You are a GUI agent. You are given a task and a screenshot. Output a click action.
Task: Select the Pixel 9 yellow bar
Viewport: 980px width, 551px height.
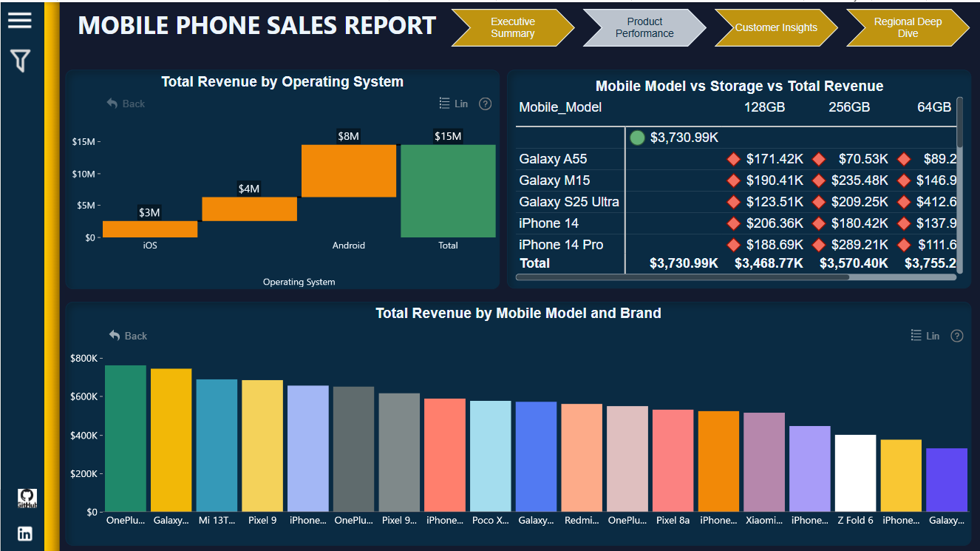click(262, 446)
